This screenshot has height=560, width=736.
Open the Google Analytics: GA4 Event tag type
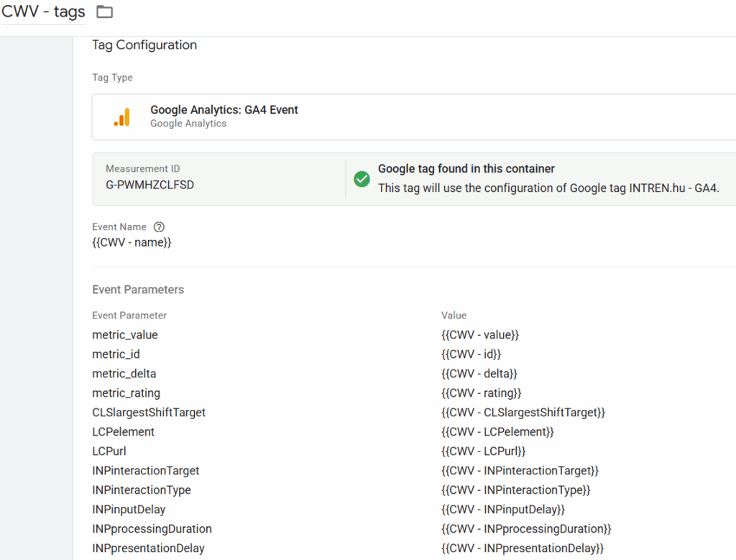[414, 117]
